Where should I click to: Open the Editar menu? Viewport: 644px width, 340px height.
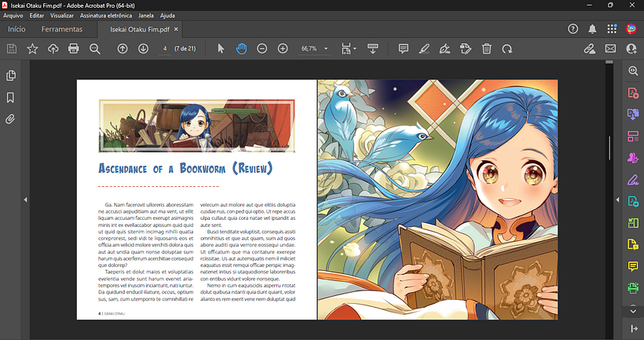click(x=37, y=16)
